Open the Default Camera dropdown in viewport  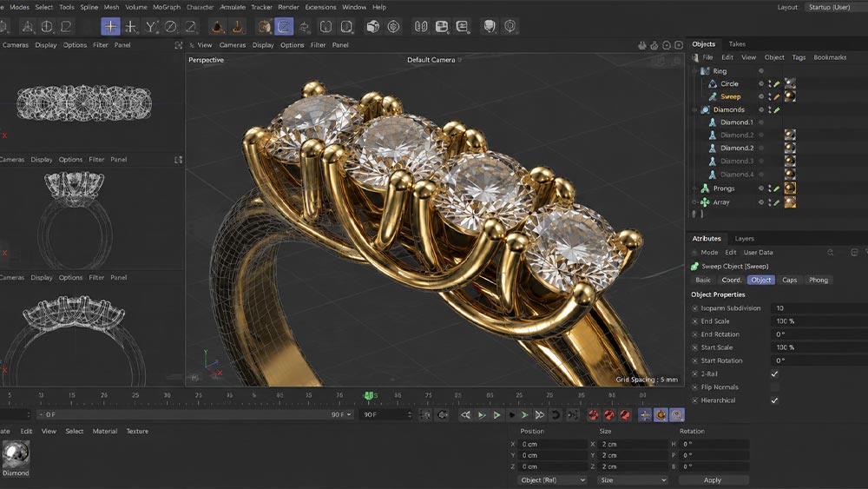pos(434,60)
